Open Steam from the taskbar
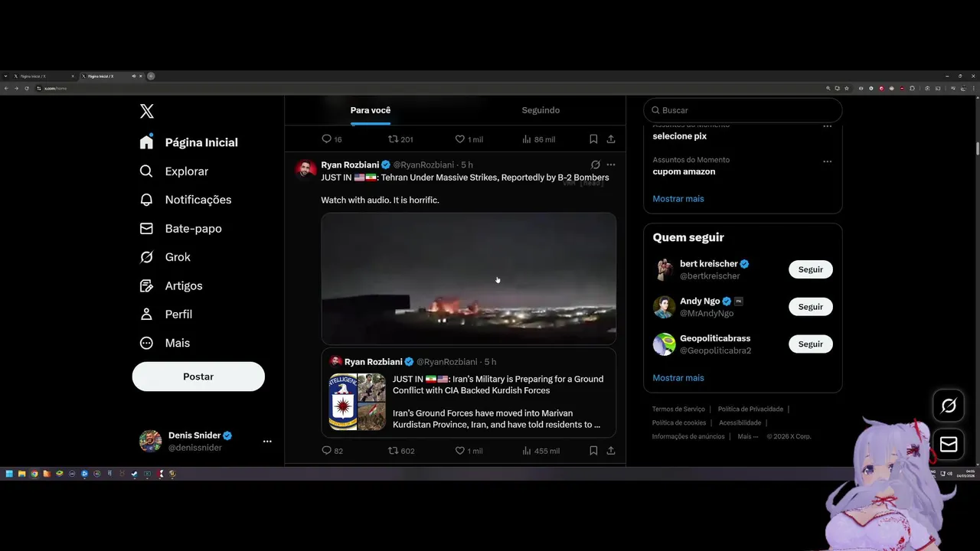 click(x=135, y=474)
